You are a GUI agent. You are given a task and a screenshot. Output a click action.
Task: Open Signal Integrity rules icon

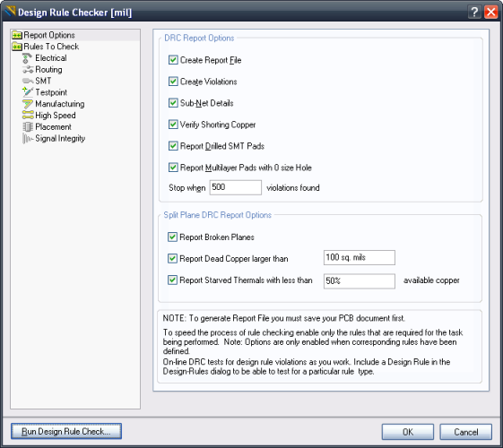pos(28,139)
